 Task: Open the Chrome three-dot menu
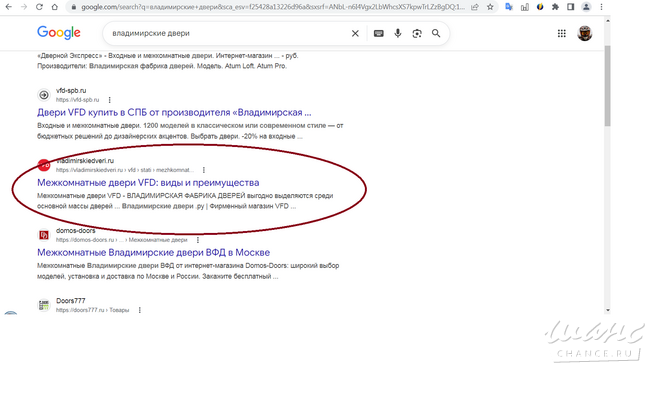pyautogui.click(x=601, y=7)
